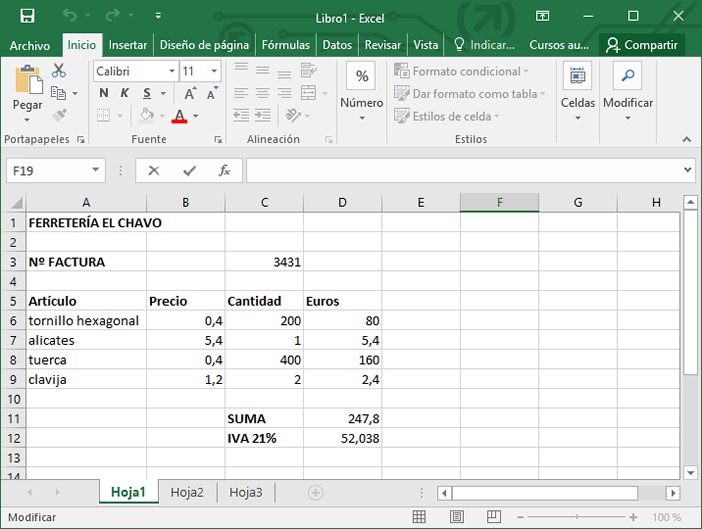Image resolution: width=702 pixels, height=529 pixels.
Task: Toggle italic formatting (K)
Action: 124,93
